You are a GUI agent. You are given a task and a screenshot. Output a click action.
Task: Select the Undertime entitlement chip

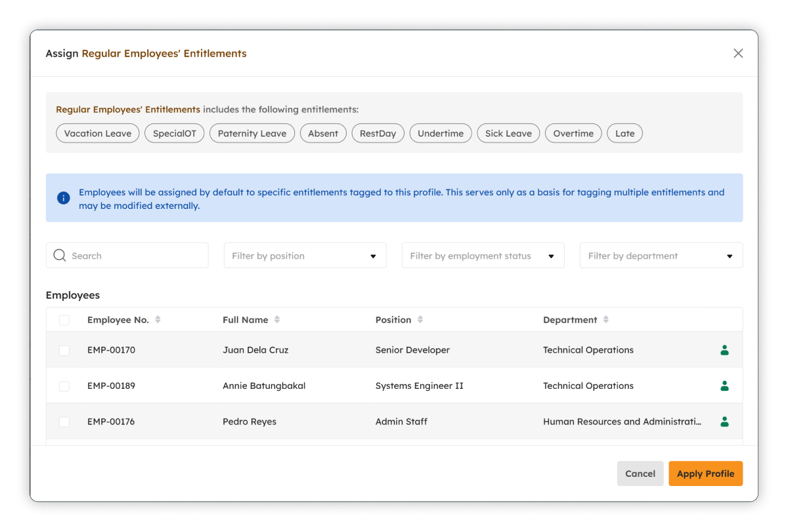pos(441,133)
